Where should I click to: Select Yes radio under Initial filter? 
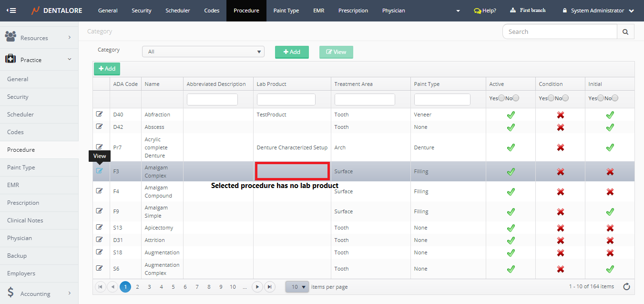[601, 98]
